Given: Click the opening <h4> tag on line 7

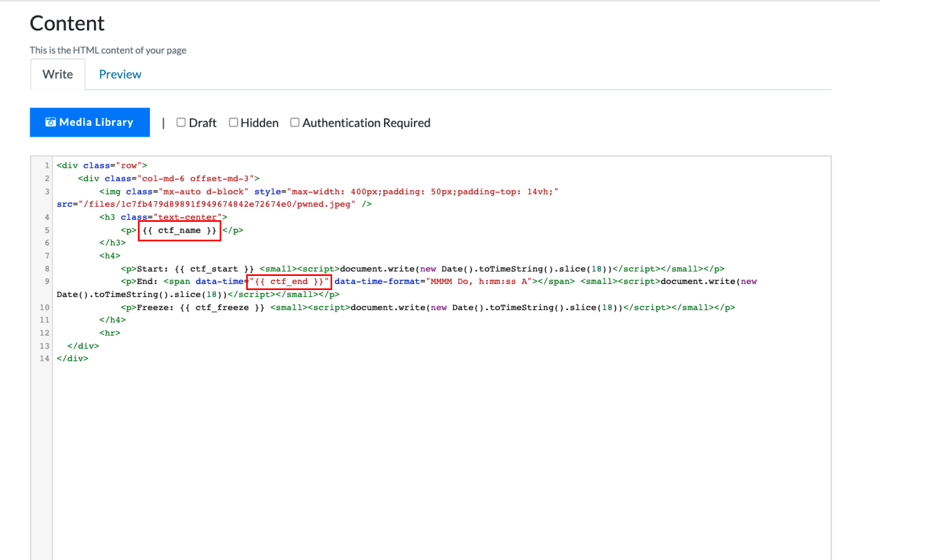Looking at the screenshot, I should pos(110,256).
